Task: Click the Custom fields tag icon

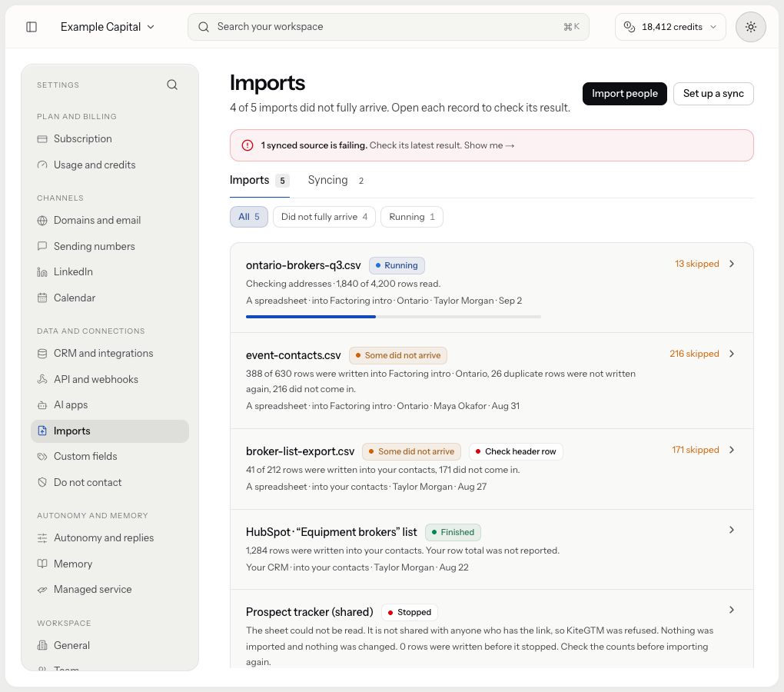Action: coord(42,457)
